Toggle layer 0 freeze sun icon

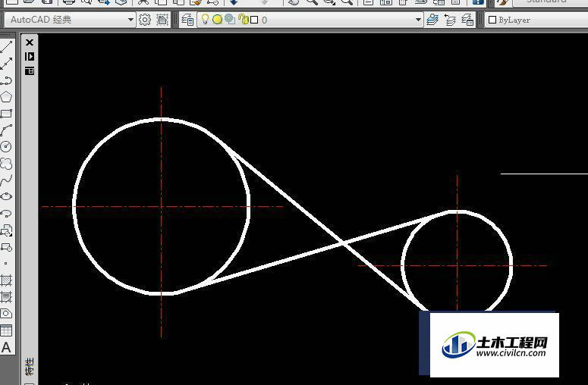click(217, 20)
